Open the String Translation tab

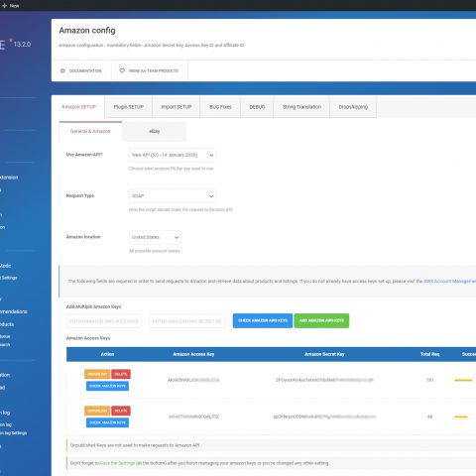coord(301,107)
